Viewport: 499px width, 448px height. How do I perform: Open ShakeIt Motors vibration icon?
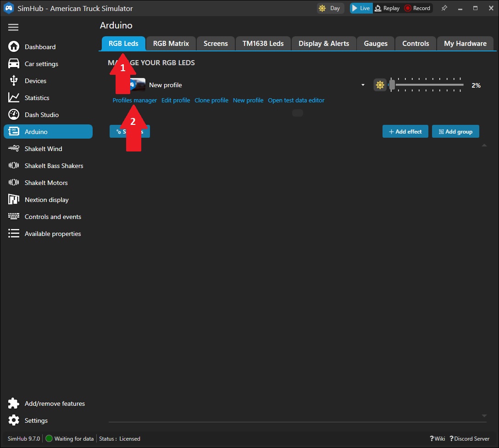[x=14, y=182]
